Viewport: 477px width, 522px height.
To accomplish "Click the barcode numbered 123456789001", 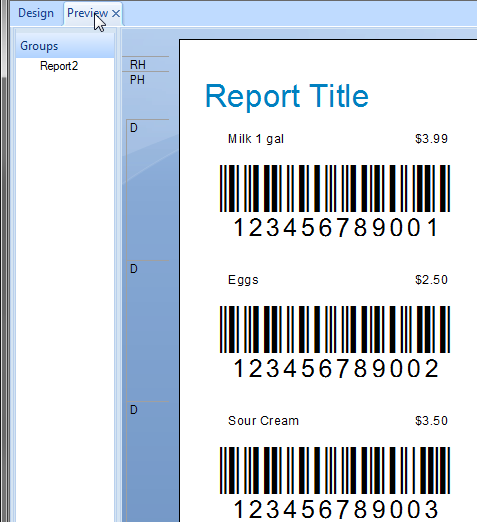I will [x=335, y=201].
